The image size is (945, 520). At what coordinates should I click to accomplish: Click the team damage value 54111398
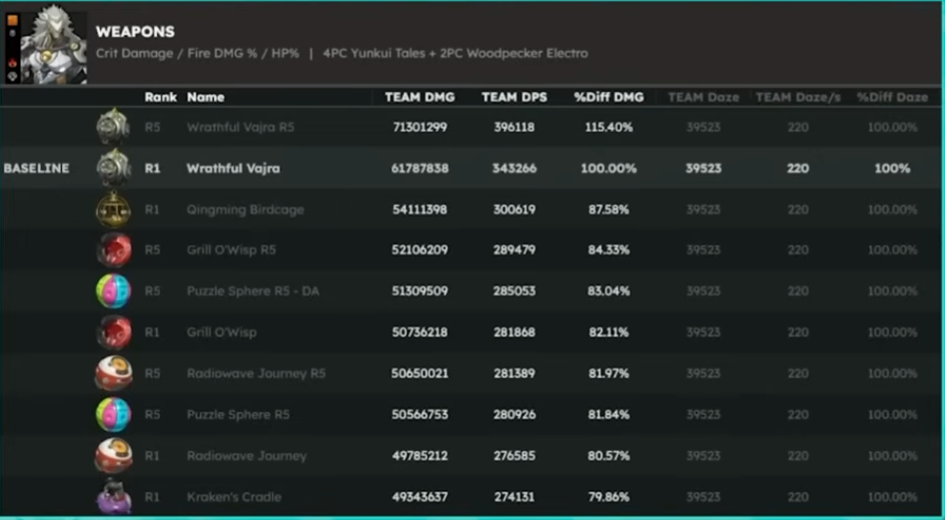pyautogui.click(x=419, y=210)
